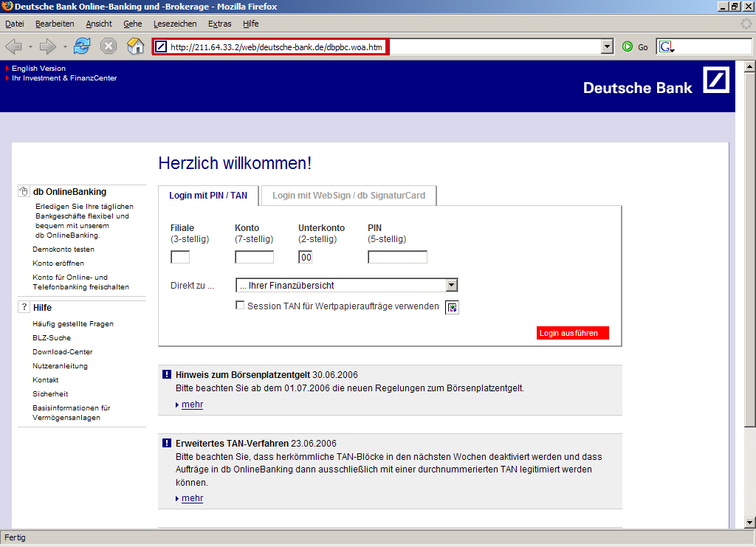Click mehr under Hinweis zum Börsenplatzentgelt

pyautogui.click(x=193, y=405)
